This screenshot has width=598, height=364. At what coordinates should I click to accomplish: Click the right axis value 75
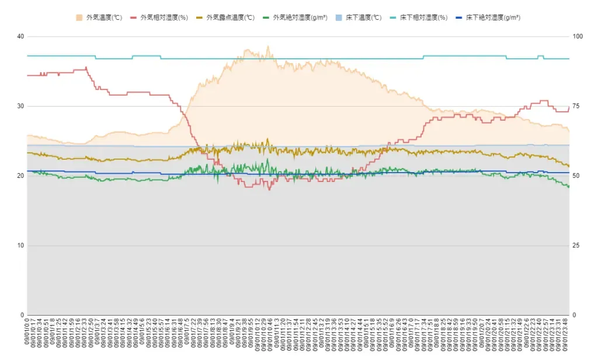pyautogui.click(x=576, y=106)
